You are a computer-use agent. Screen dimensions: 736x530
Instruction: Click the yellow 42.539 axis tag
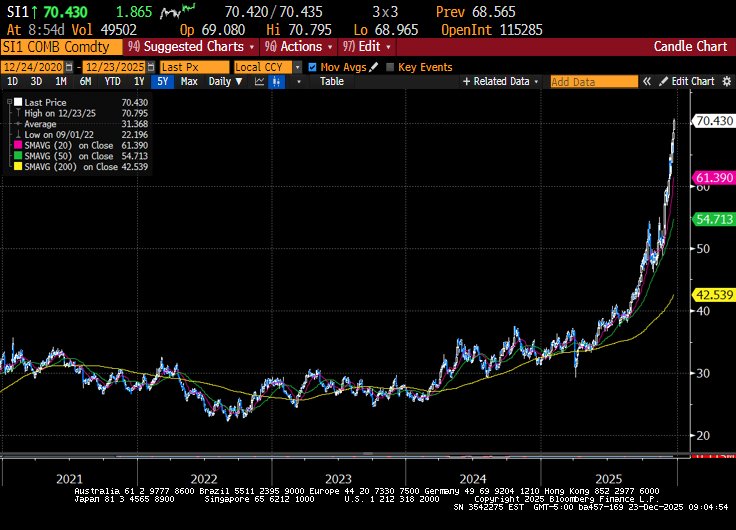point(714,295)
